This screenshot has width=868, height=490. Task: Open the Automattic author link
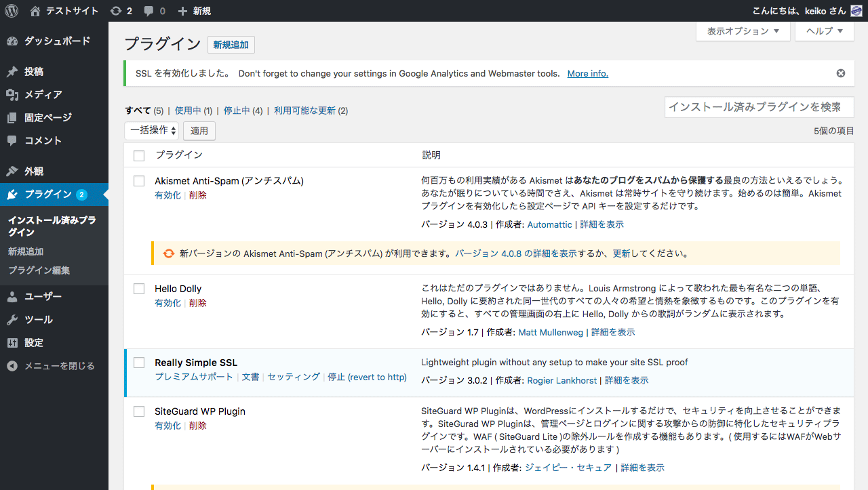point(550,224)
